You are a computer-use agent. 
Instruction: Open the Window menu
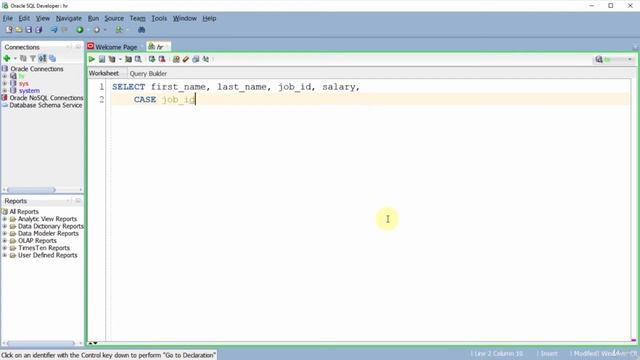tap(184, 18)
